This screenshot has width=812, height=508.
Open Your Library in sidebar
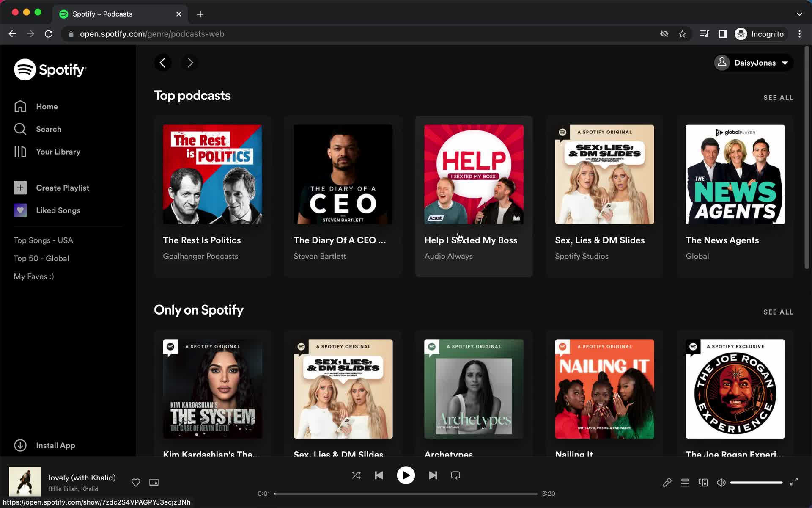pyautogui.click(x=47, y=152)
